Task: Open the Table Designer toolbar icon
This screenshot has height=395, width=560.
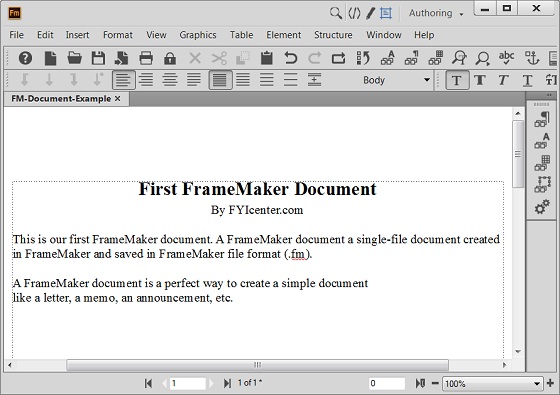Action: (436, 58)
